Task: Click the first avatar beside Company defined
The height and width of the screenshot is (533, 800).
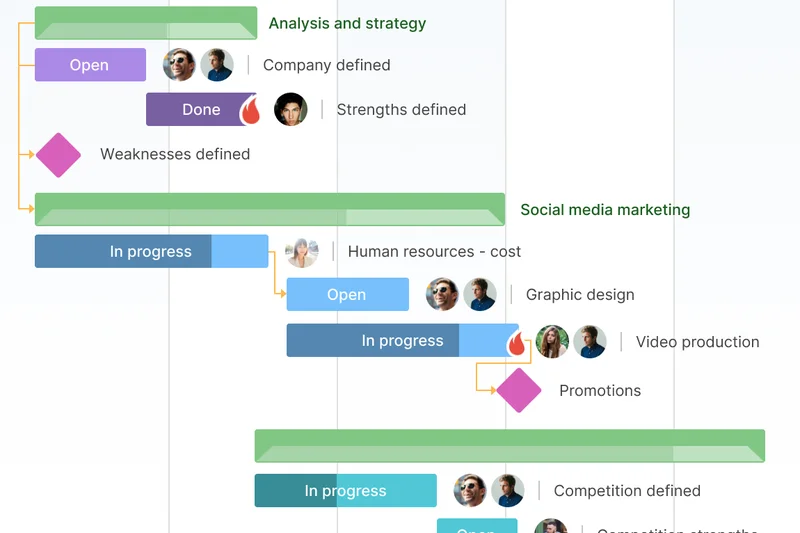Action: [x=180, y=65]
